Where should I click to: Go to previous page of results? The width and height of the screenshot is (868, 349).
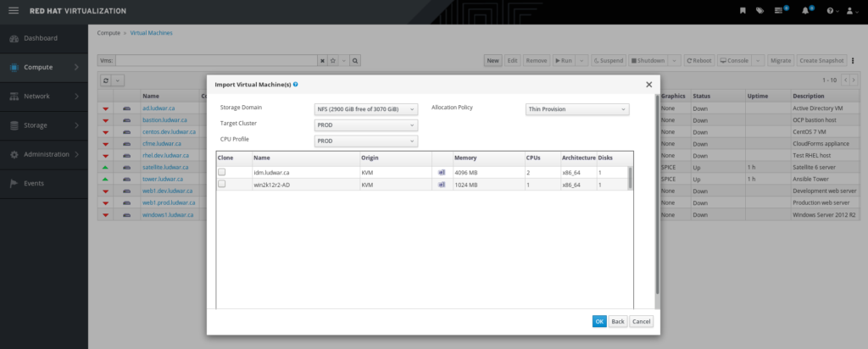[x=845, y=80]
